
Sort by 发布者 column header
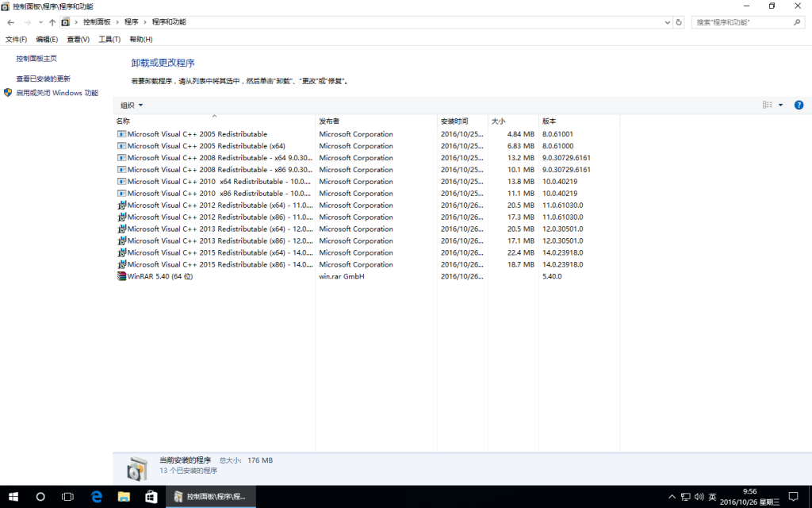click(377, 121)
